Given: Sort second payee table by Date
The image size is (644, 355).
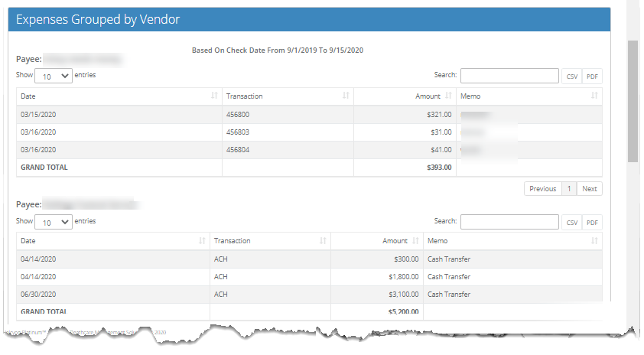Looking at the screenshot, I should (x=113, y=241).
